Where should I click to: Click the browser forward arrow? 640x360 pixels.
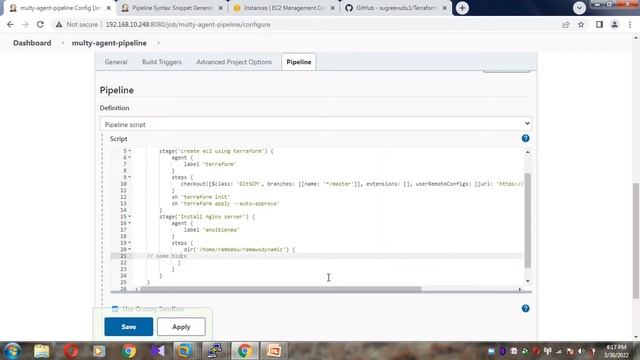pos(25,24)
